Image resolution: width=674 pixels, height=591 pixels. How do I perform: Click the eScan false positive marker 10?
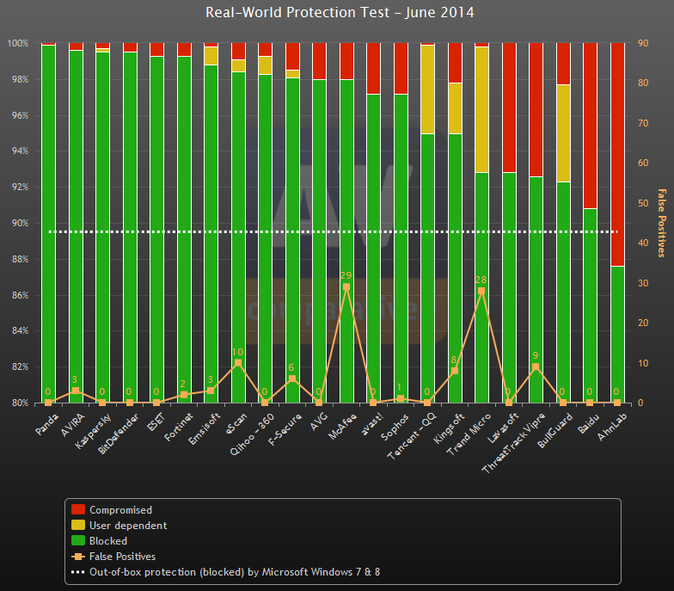tap(238, 363)
